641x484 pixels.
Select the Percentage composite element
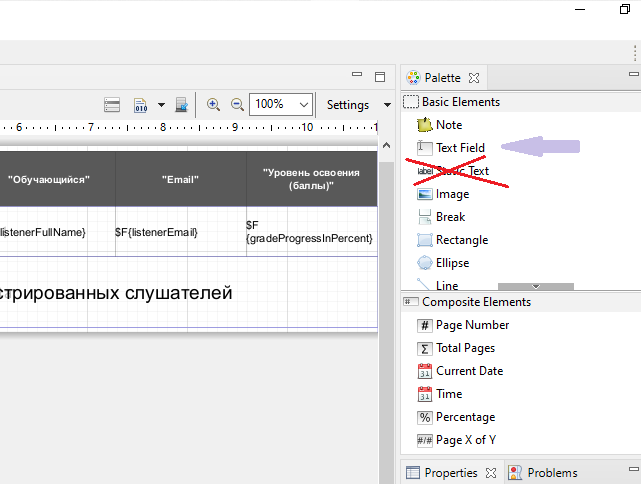[465, 417]
